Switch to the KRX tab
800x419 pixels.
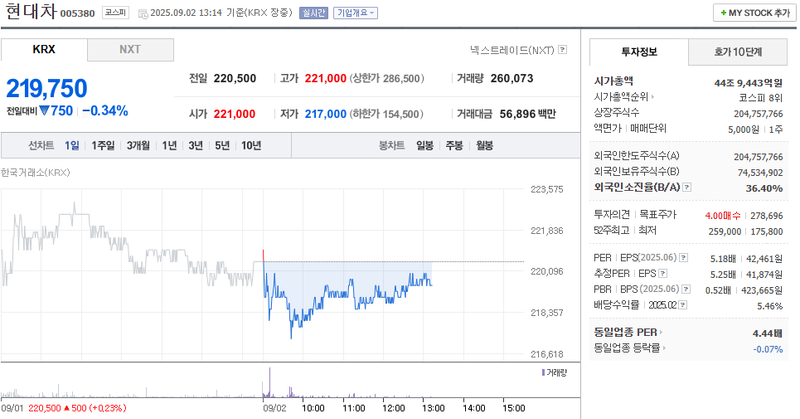(44, 50)
